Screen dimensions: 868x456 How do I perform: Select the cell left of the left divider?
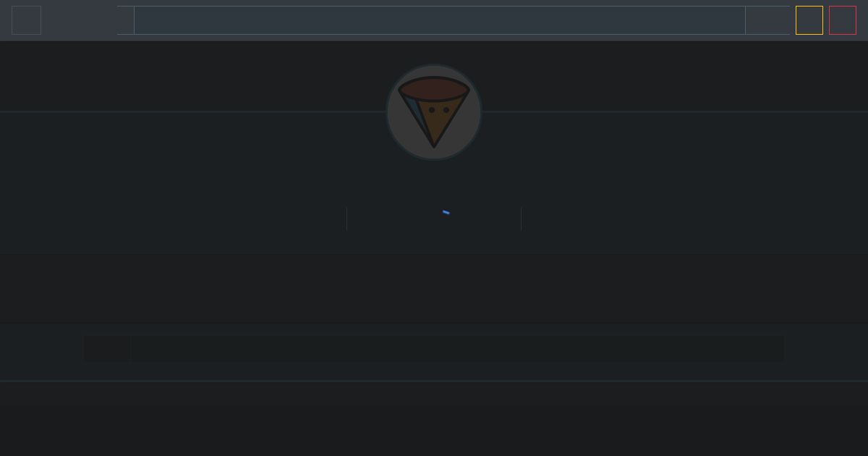(174, 219)
